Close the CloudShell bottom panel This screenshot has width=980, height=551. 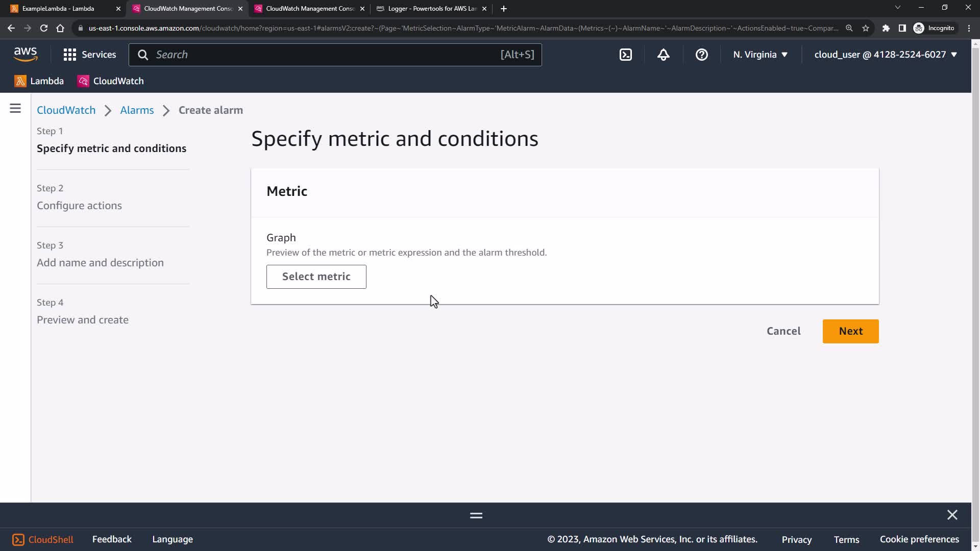952,515
